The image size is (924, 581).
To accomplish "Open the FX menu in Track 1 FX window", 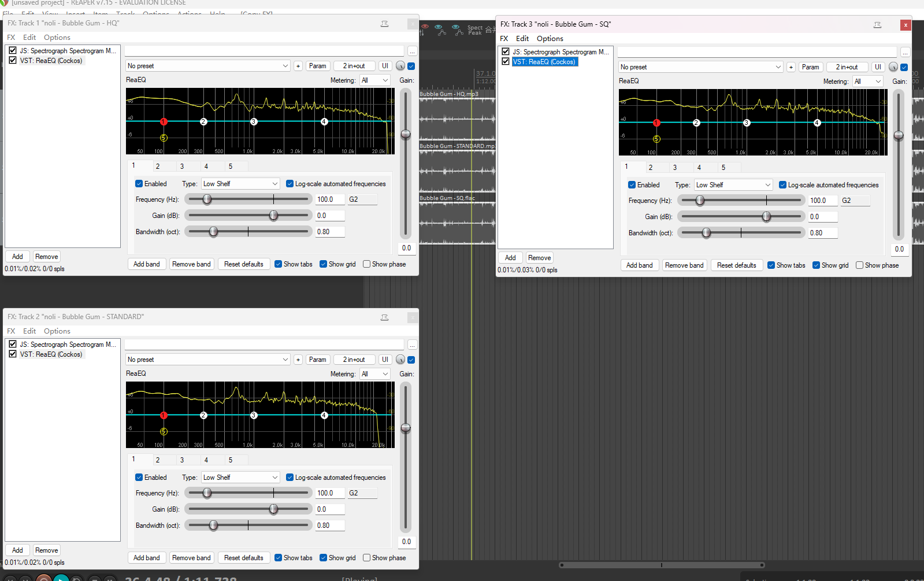I will coord(11,38).
